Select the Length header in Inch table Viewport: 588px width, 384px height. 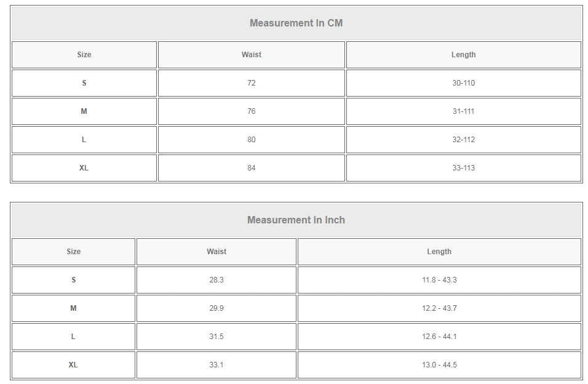(439, 252)
